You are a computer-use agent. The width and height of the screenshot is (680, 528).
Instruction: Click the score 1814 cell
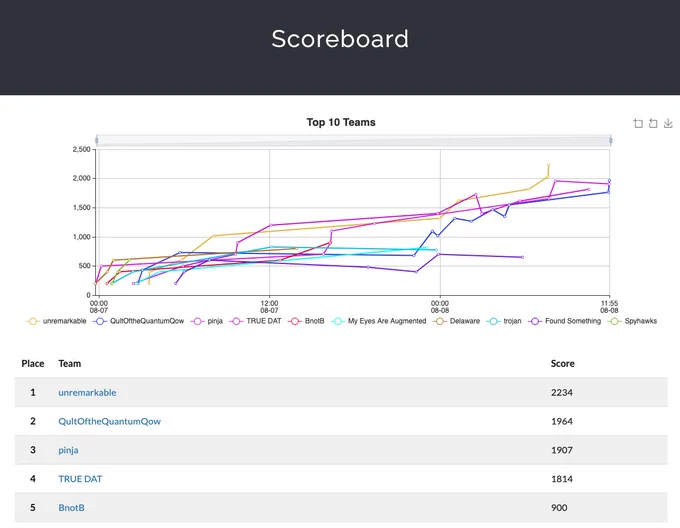click(562, 479)
